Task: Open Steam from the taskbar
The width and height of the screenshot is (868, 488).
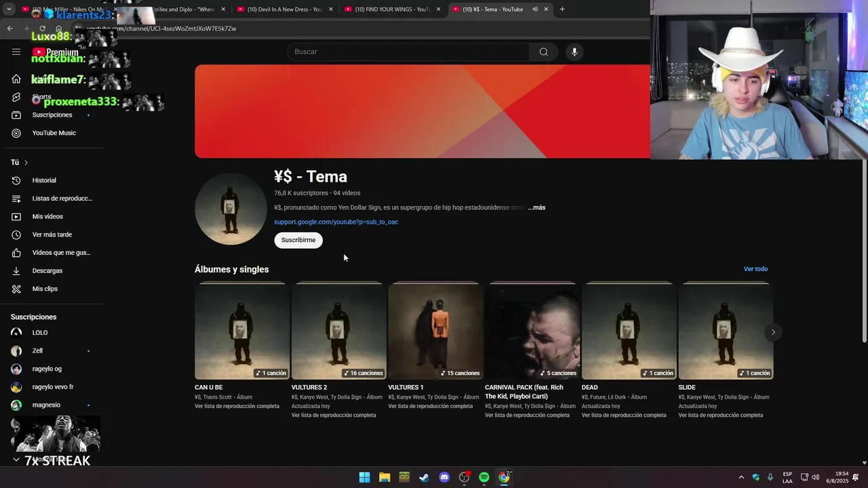Action: (x=424, y=477)
